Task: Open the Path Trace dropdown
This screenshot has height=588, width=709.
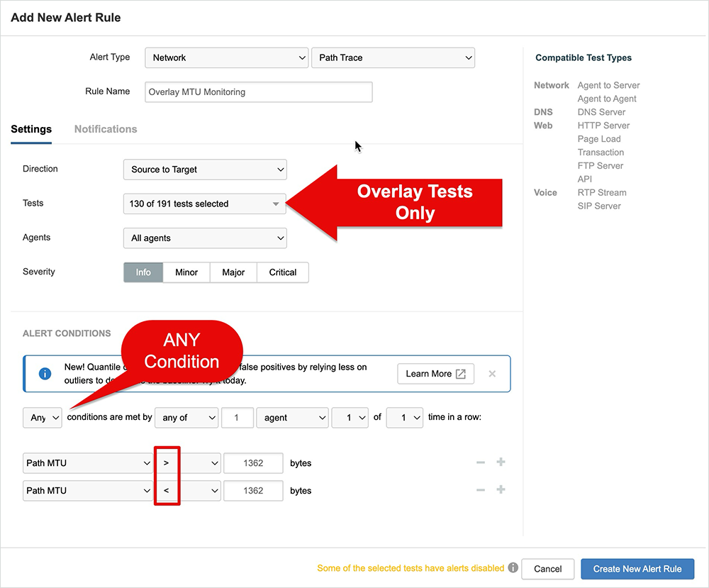Action: pos(393,58)
